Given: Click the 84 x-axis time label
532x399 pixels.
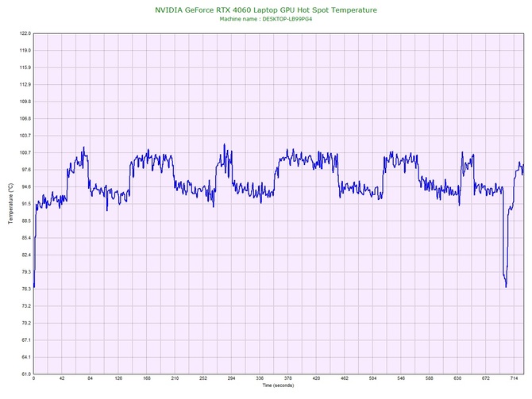Looking at the screenshot, I should point(91,378).
